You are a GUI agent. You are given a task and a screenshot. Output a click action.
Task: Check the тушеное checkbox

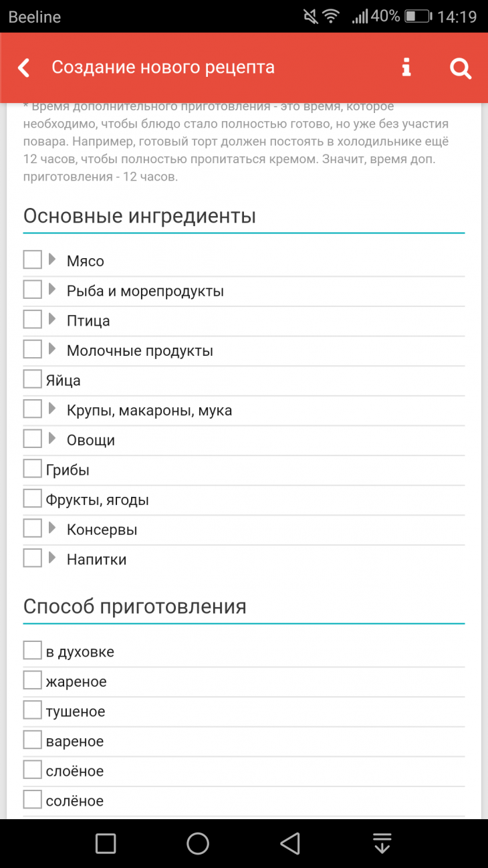click(x=32, y=710)
